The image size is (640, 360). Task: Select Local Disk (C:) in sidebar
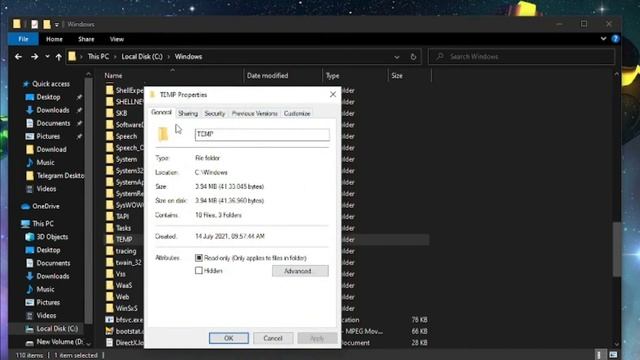pos(57,329)
